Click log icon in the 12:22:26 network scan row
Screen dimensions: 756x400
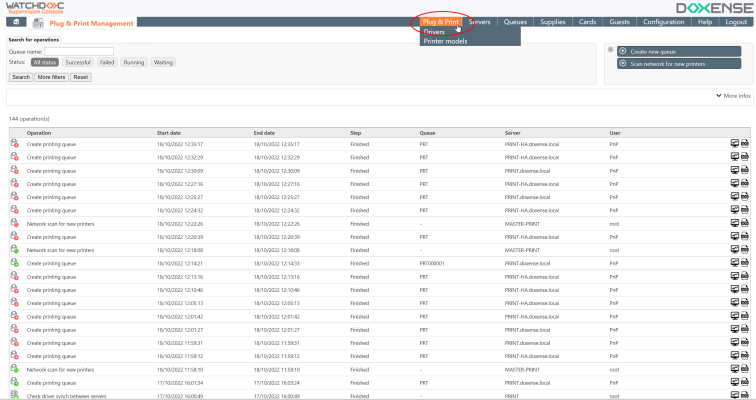click(x=745, y=223)
